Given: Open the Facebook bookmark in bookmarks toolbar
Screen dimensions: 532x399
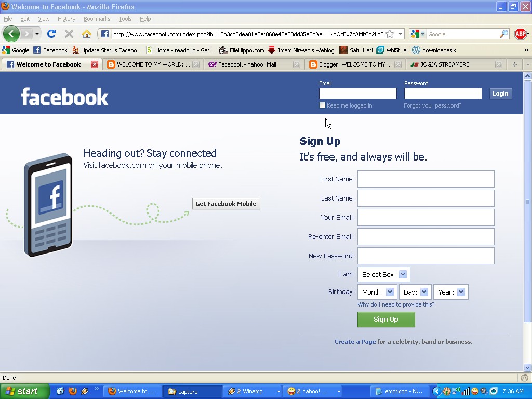Looking at the screenshot, I should coord(50,50).
